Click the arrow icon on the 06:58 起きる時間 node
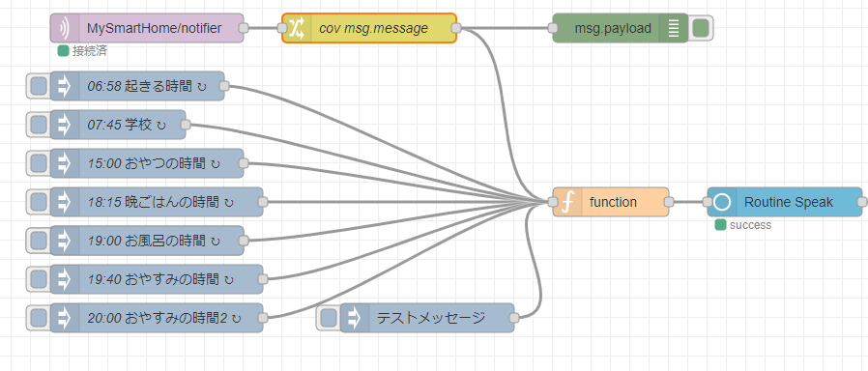The width and height of the screenshot is (868, 371). 65,86
